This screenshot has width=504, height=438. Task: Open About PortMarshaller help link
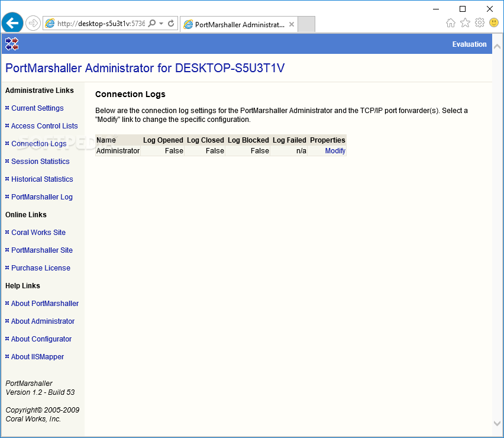(45, 304)
